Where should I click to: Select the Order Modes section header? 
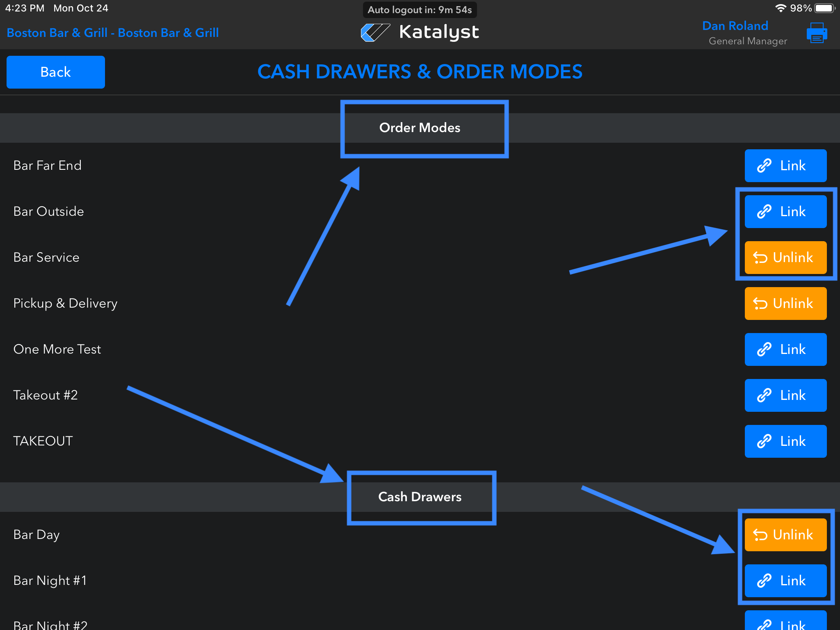click(x=420, y=128)
